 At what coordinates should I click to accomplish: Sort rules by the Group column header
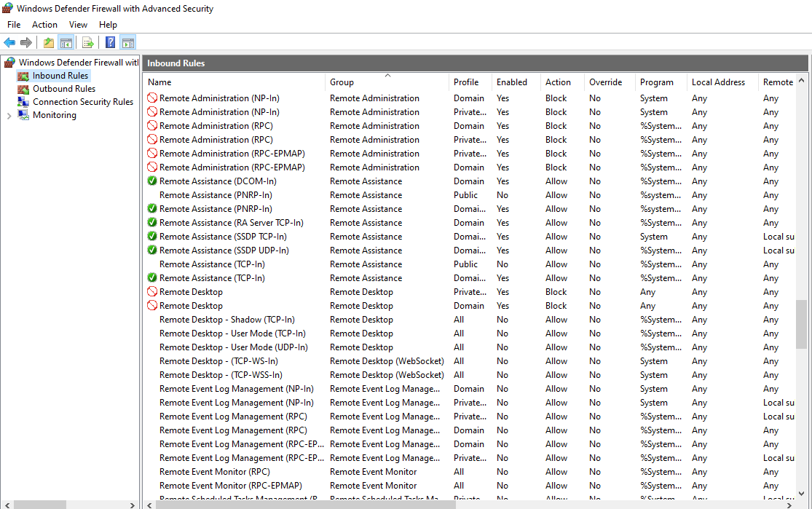pos(342,82)
